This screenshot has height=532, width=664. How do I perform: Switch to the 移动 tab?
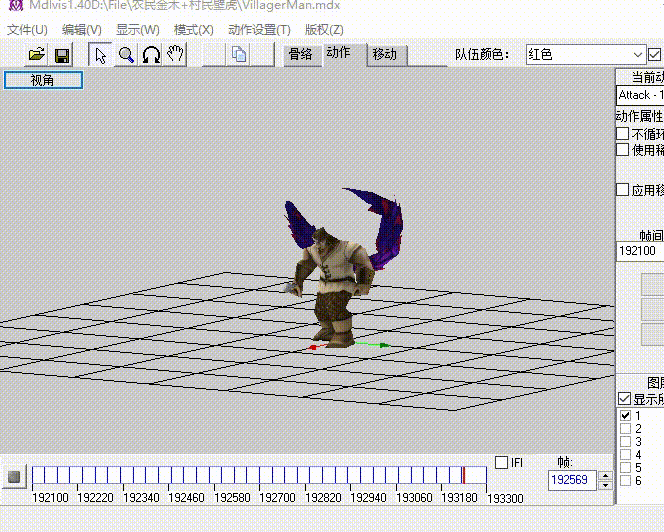coord(385,55)
